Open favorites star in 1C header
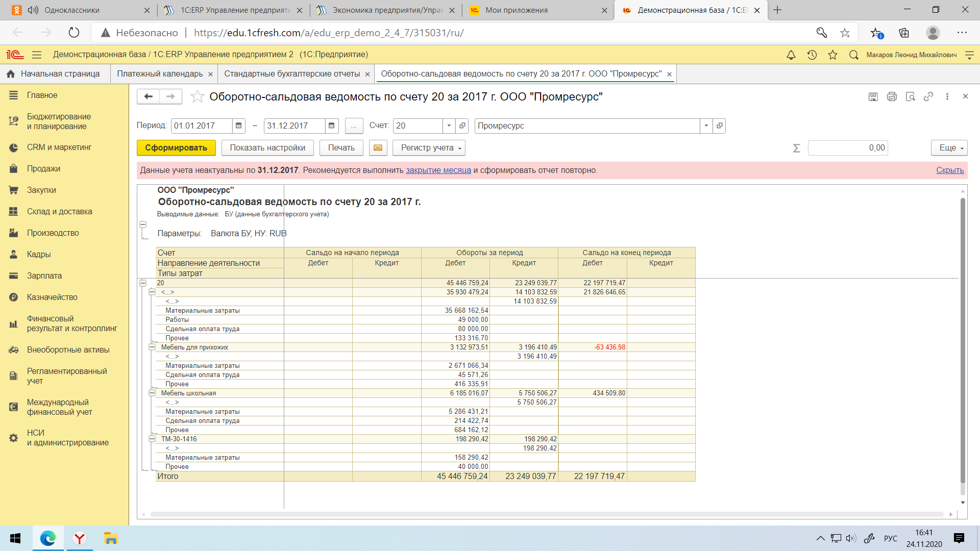Screen dimensions: 980x551 832,55
